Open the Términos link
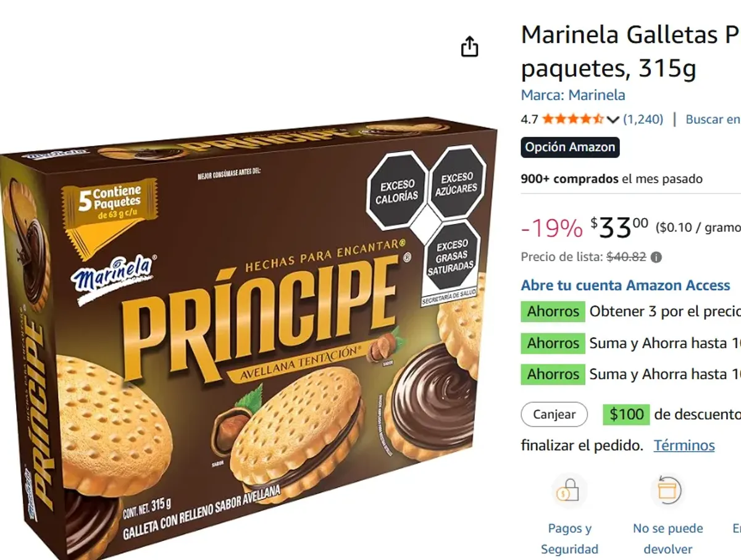 (684, 445)
